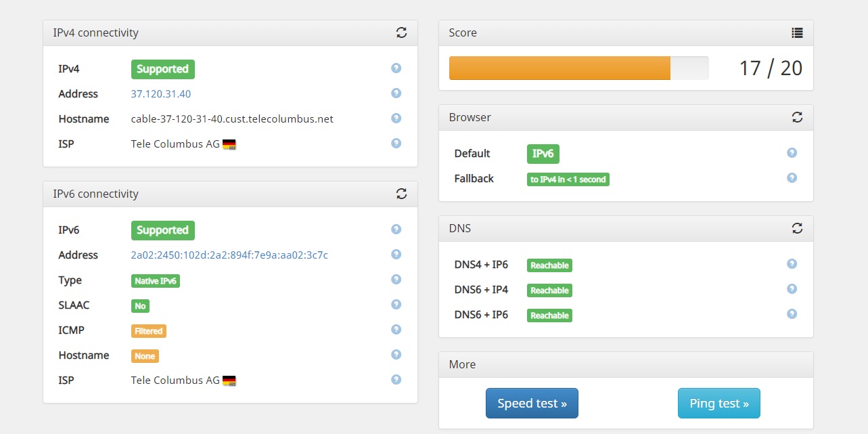Click the Type row label
This screenshot has height=434, width=868.
click(70, 280)
